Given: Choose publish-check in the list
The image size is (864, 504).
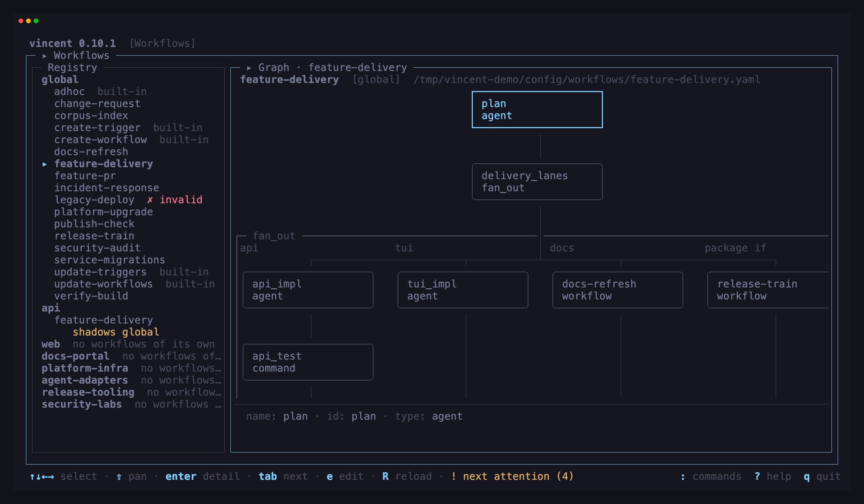Looking at the screenshot, I should (x=94, y=224).
